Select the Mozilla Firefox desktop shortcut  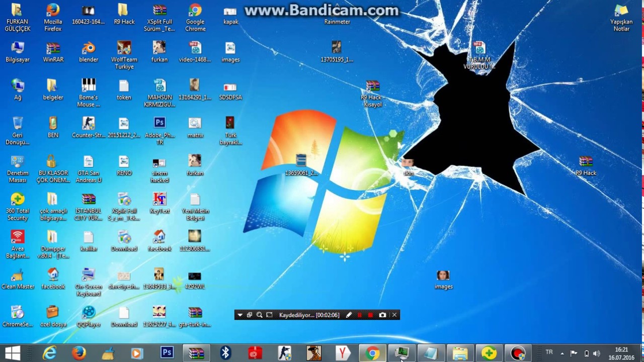(x=53, y=18)
